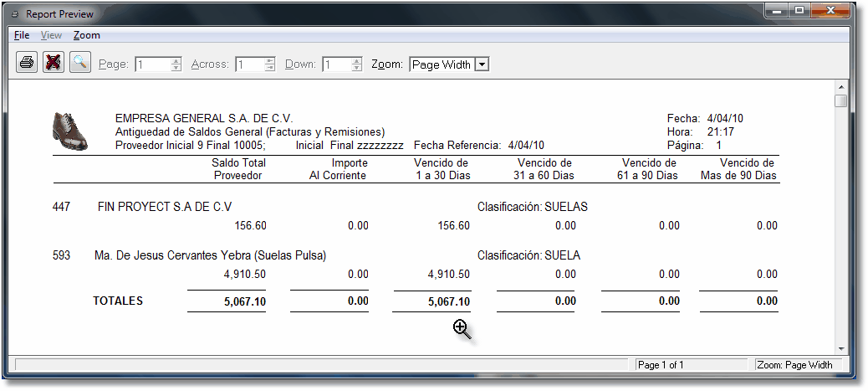Click the vertical scrollbar down arrow

[x=840, y=347]
